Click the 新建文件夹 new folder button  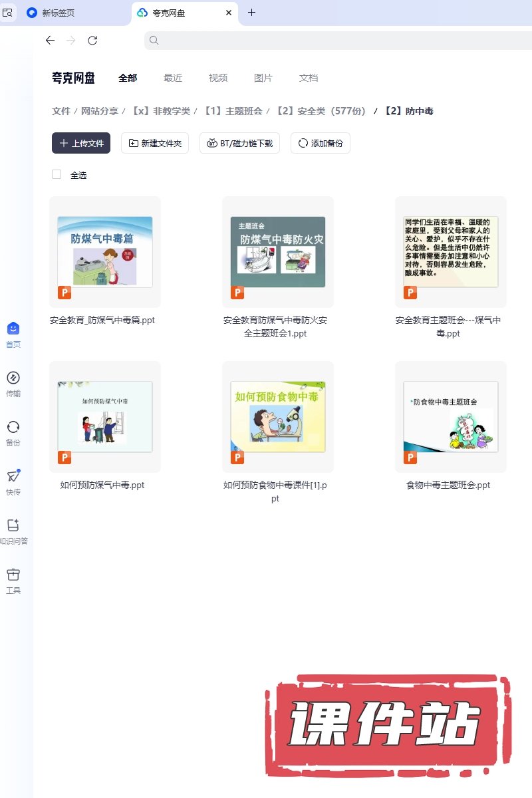coord(155,143)
